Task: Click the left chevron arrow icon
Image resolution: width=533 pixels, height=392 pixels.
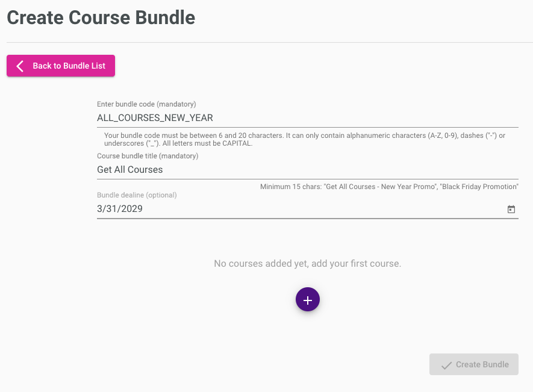Action: tap(20, 66)
